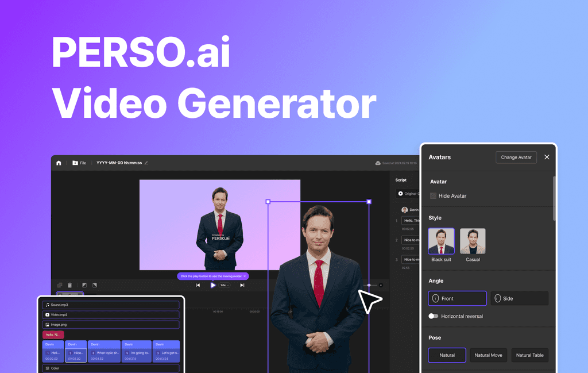The width and height of the screenshot is (588, 373).
Task: Check the Hide Avatar checkbox
Action: pos(434,195)
